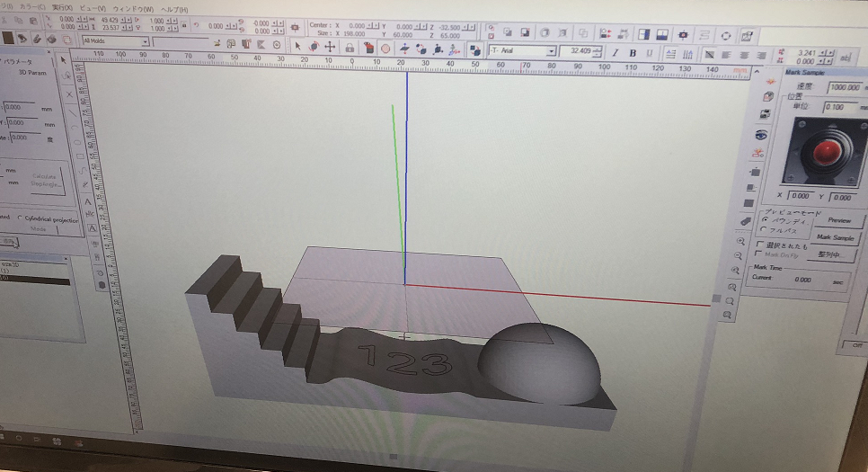Click the Mark Sample button
This screenshot has width=868, height=472.
click(x=836, y=237)
